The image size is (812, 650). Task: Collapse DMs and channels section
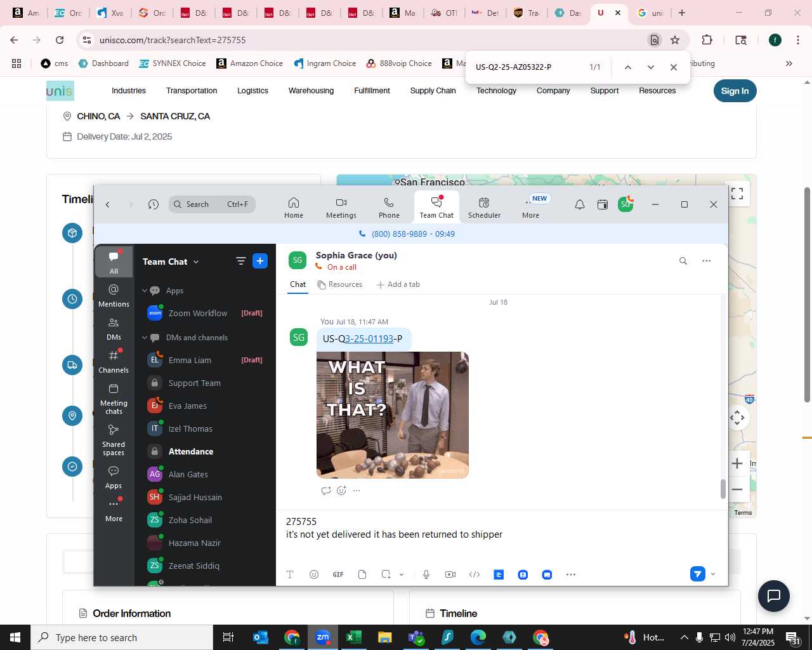pos(145,338)
